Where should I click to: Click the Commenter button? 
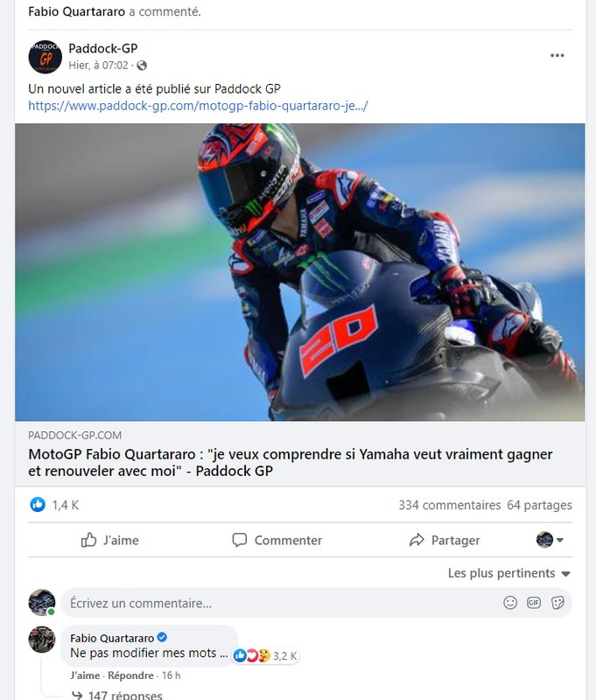(x=277, y=540)
